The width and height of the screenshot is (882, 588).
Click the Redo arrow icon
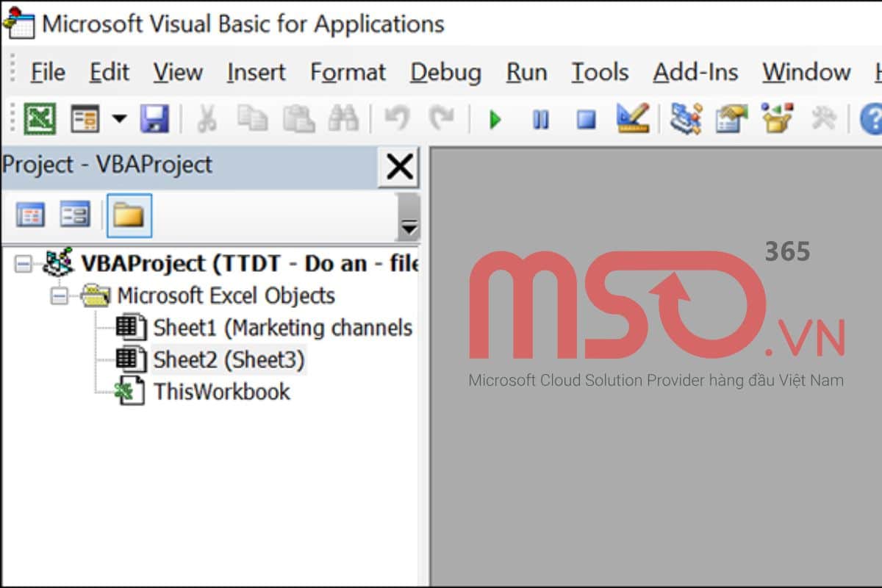coord(442,118)
